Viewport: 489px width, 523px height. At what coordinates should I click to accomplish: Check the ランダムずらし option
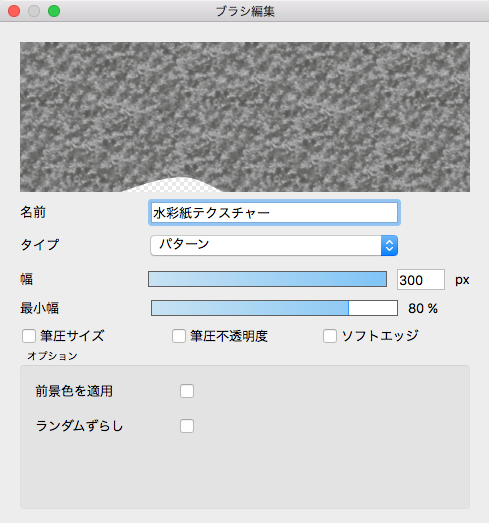click(187, 426)
